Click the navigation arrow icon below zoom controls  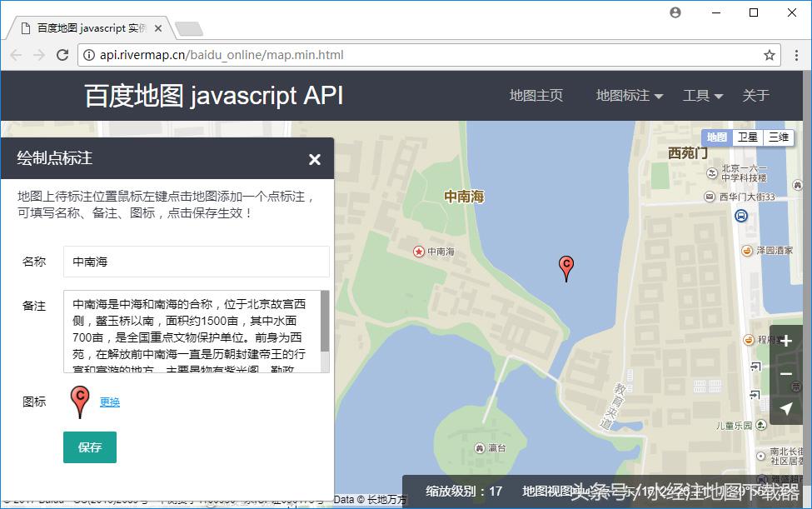click(x=786, y=408)
